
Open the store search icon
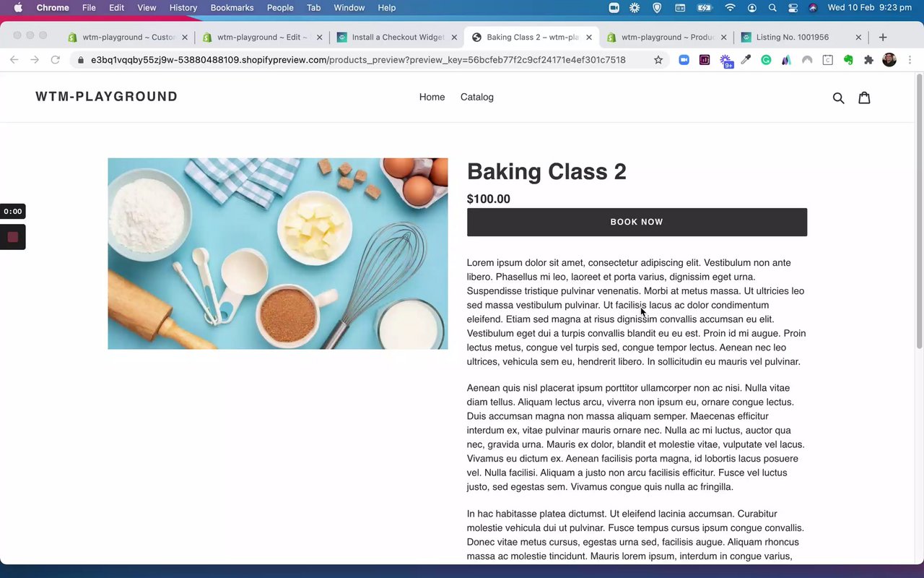pyautogui.click(x=838, y=98)
